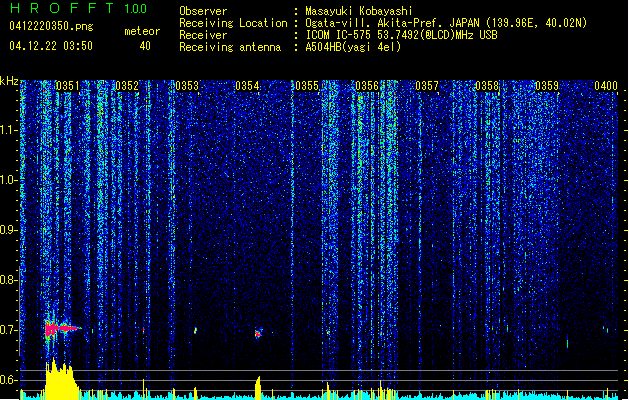Select the ICOM IC-575 receiver text
This screenshot has width=629, height=400.
pos(401,35)
